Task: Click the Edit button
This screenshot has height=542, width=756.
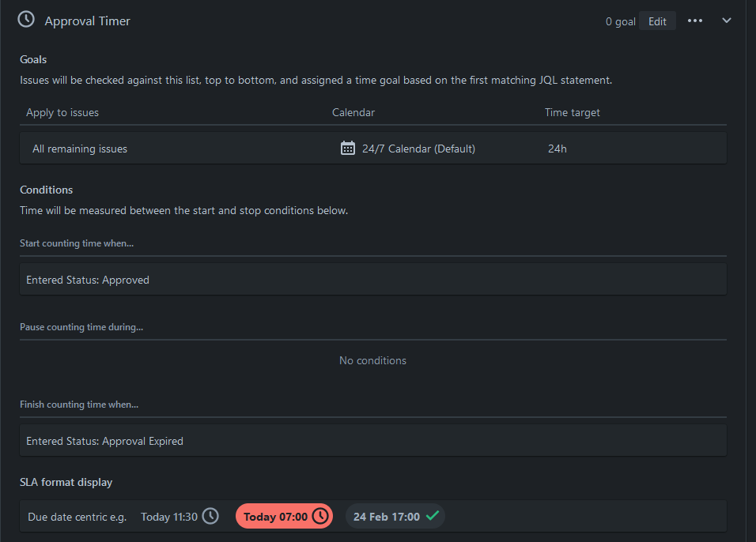Action: pos(657,21)
